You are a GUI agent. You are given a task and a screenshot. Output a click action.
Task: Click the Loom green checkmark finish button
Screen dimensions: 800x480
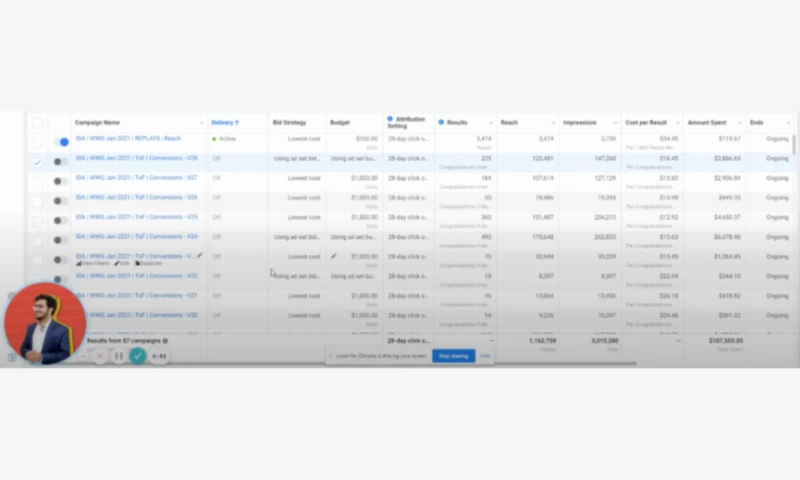138,355
